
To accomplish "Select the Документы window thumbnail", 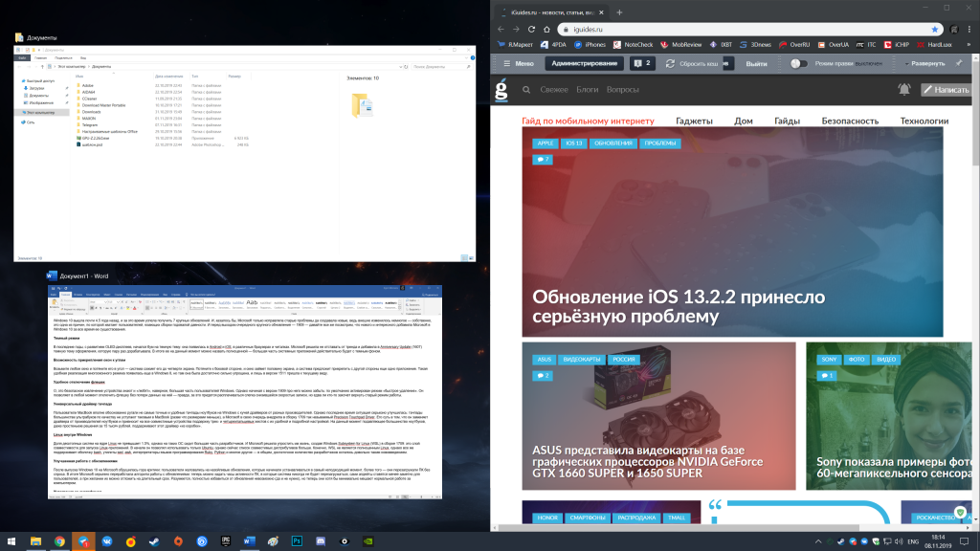I will pos(244,153).
